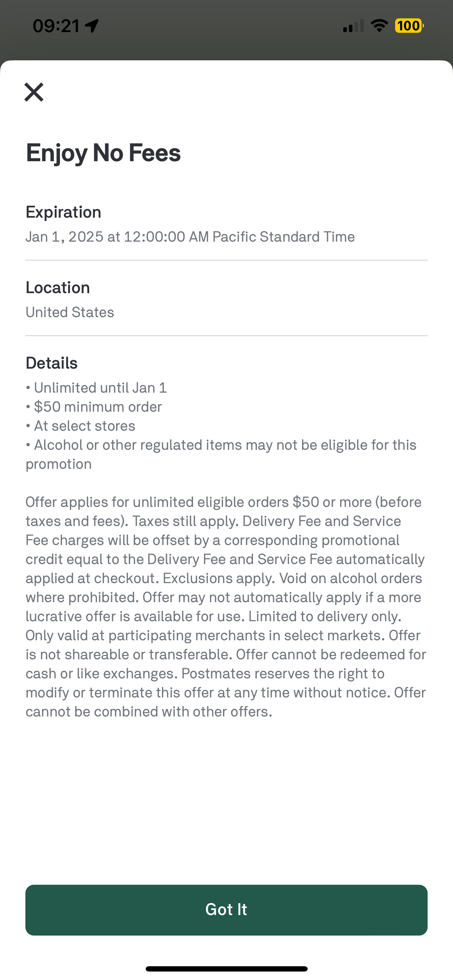Close the Enjoy No Fees sheet with X
This screenshot has height=980, width=453.
(34, 92)
